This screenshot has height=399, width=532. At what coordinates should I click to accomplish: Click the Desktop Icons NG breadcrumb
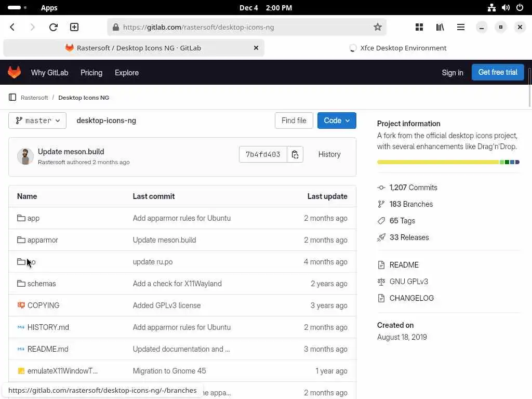pyautogui.click(x=84, y=98)
